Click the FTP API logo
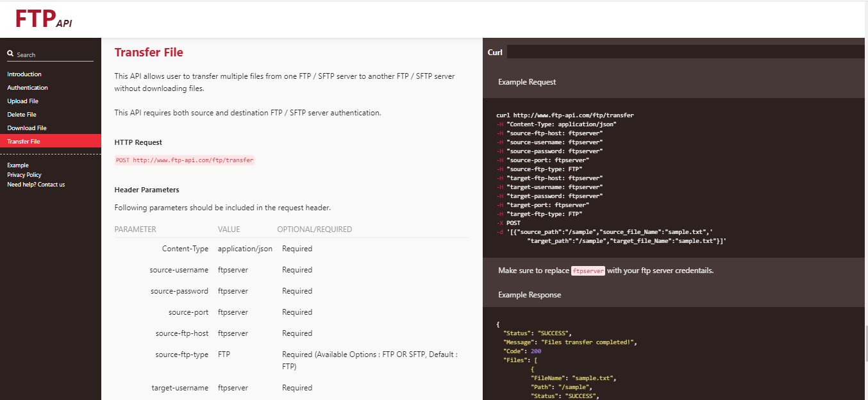This screenshot has height=400, width=868. click(43, 19)
